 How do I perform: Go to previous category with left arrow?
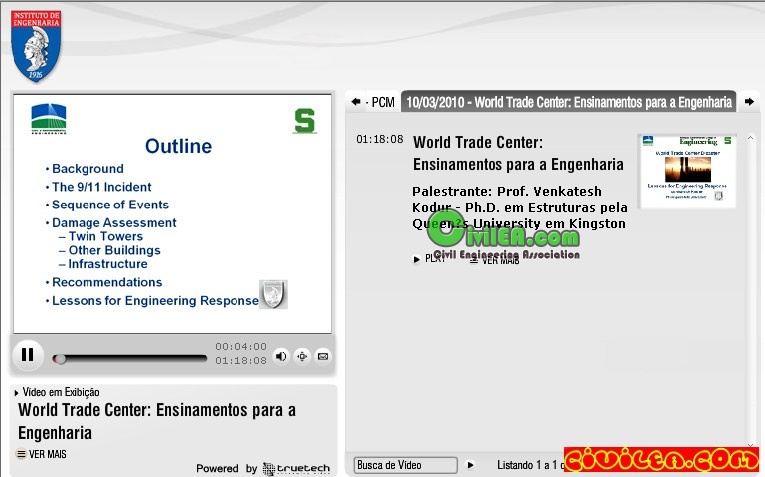(x=356, y=101)
